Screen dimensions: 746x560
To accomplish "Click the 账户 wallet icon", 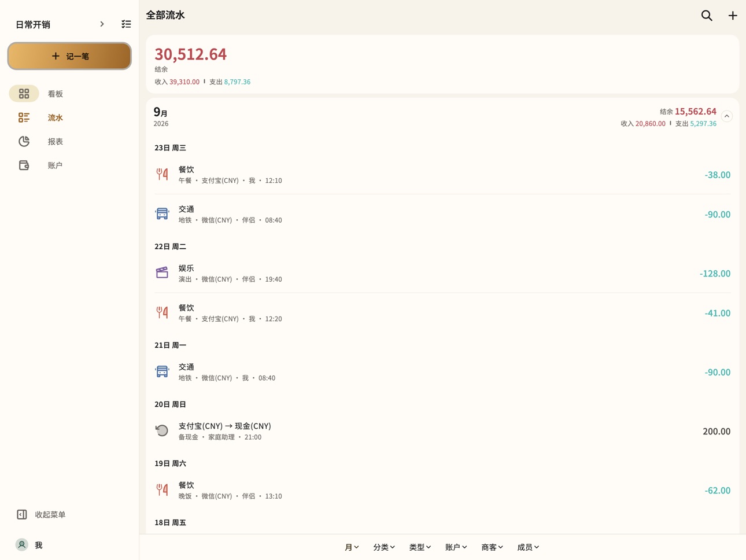I will tap(24, 165).
